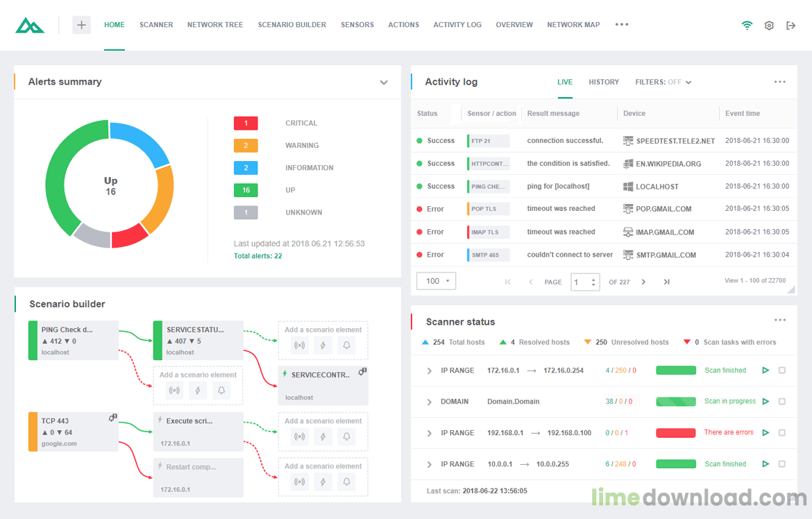The image size is (812, 519).
Task: Select the checkbox for 10.0.0.1 range
Action: pyautogui.click(x=782, y=464)
